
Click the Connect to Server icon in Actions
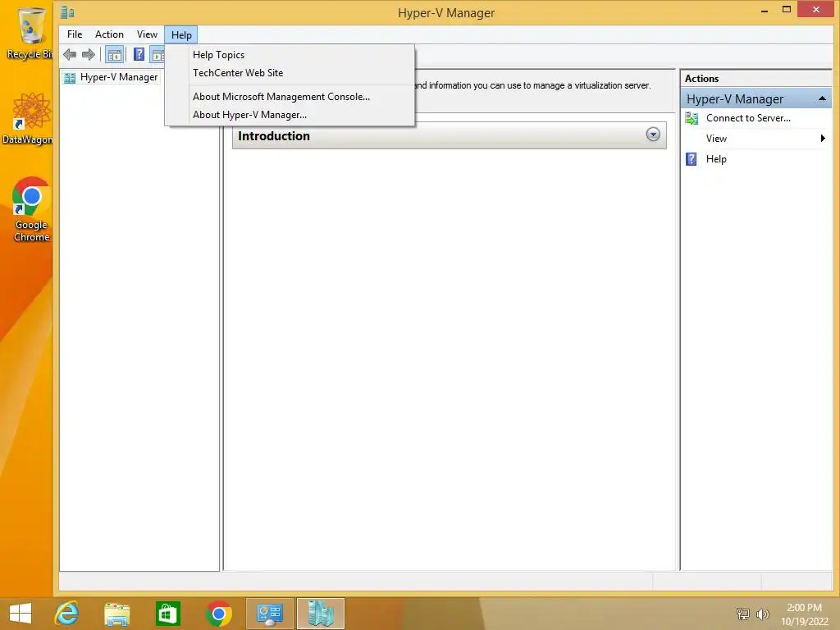click(692, 118)
